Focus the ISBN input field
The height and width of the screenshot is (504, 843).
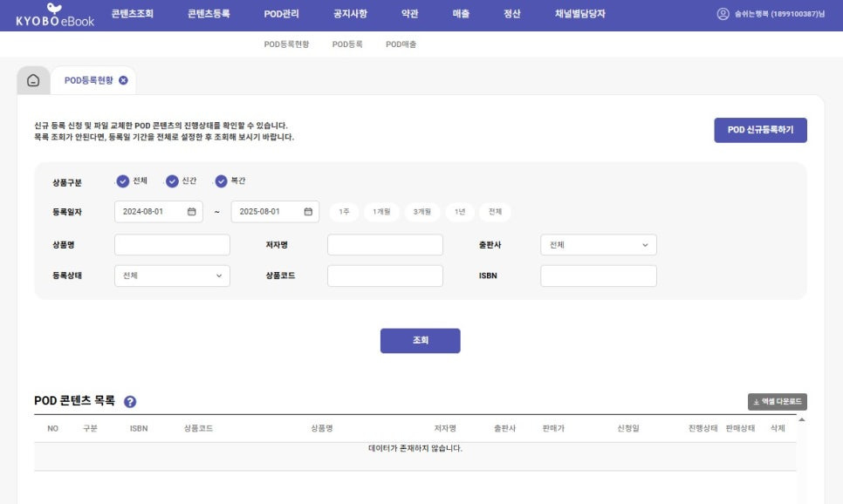click(599, 276)
